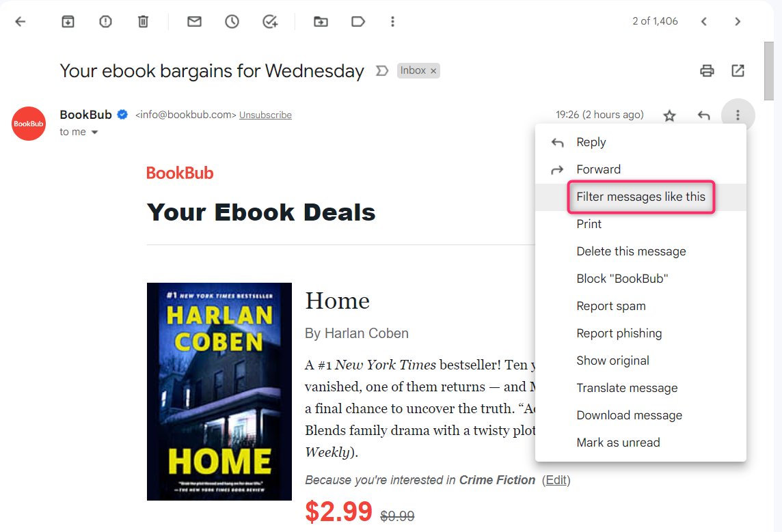Archive this email
782x532 pixels.
click(x=68, y=21)
